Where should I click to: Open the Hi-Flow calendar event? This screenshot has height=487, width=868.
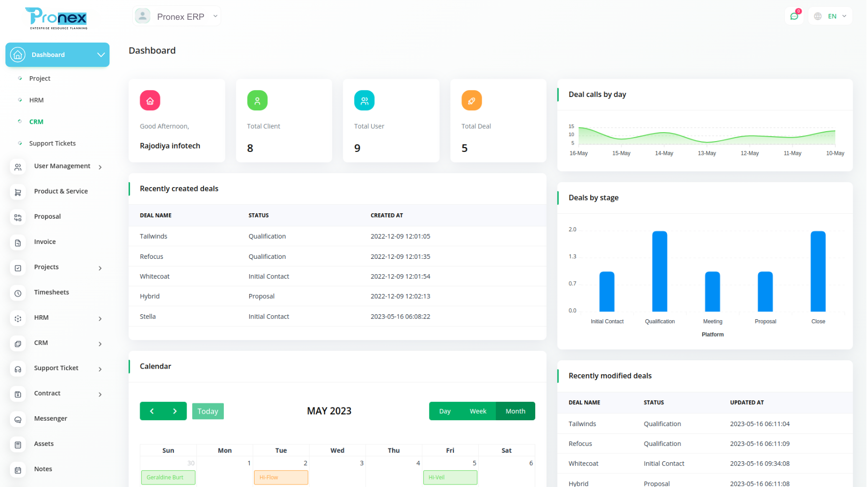pos(281,478)
